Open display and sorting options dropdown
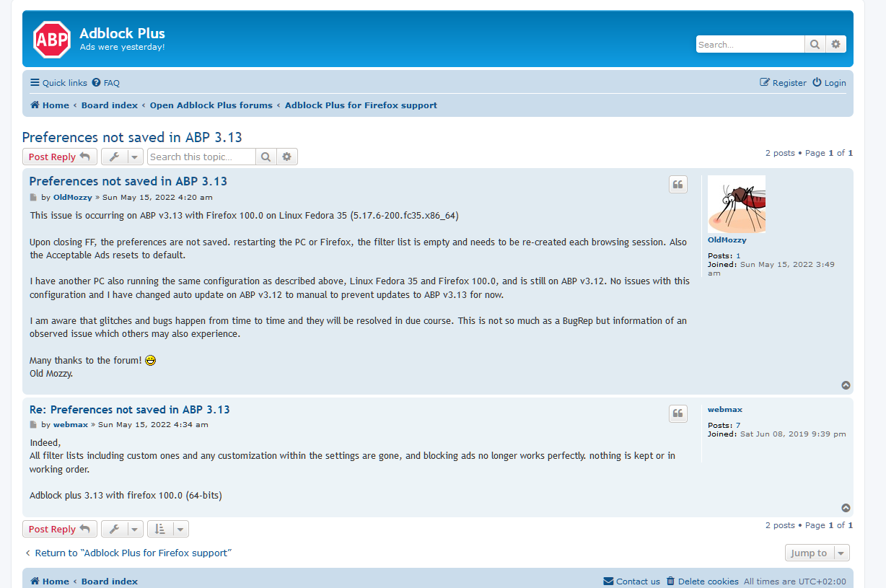The image size is (886, 588). pyautogui.click(x=168, y=529)
